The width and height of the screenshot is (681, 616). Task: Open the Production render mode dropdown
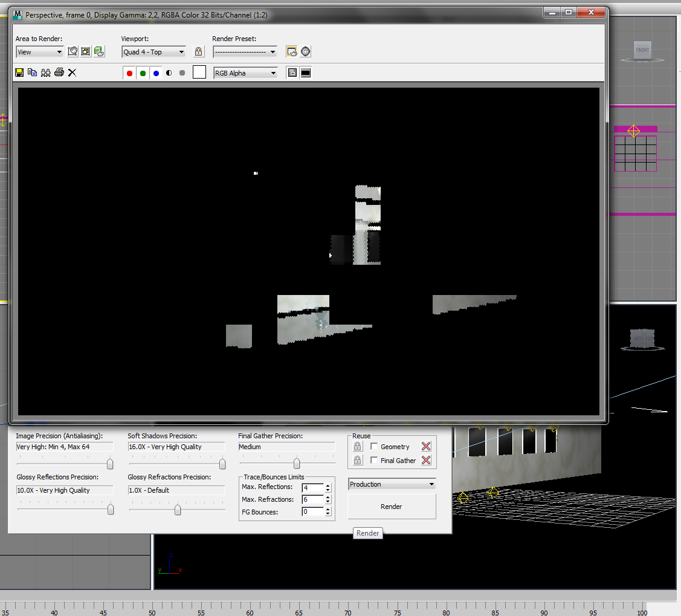[392, 484]
